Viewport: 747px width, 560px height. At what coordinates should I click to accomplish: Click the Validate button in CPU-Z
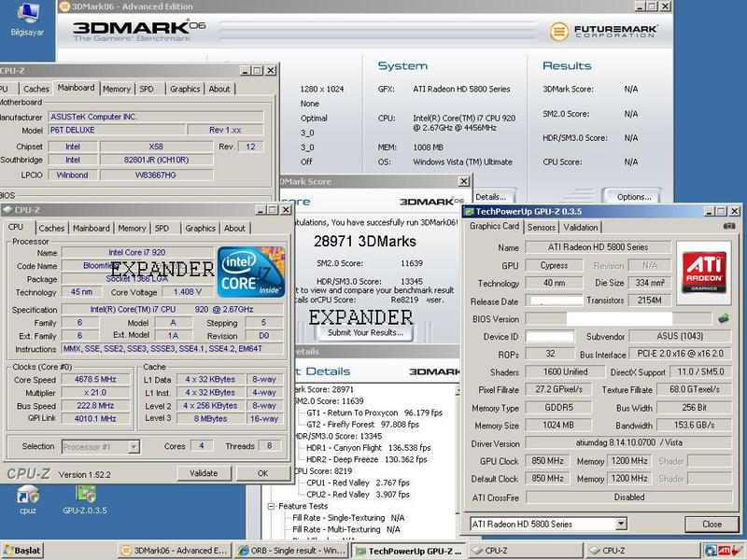point(204,473)
